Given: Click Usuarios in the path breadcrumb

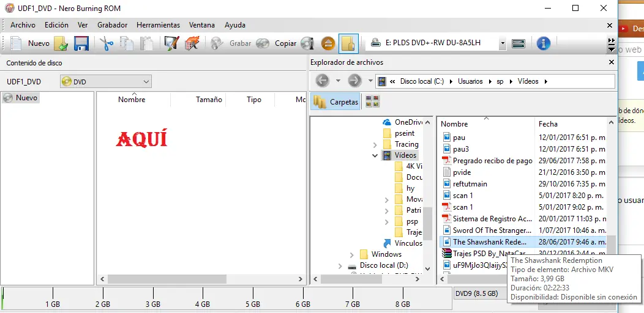Looking at the screenshot, I should pos(470,81).
